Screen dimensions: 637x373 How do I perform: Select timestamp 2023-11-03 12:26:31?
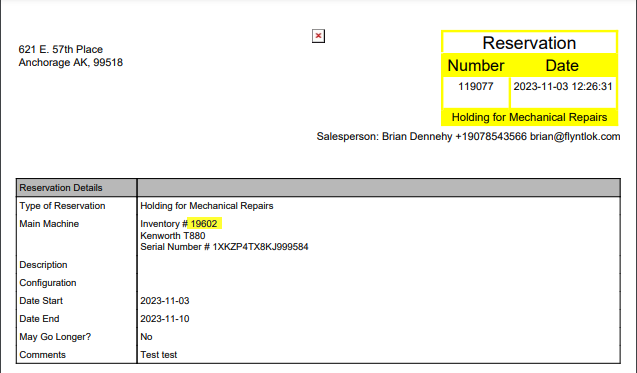pos(563,87)
